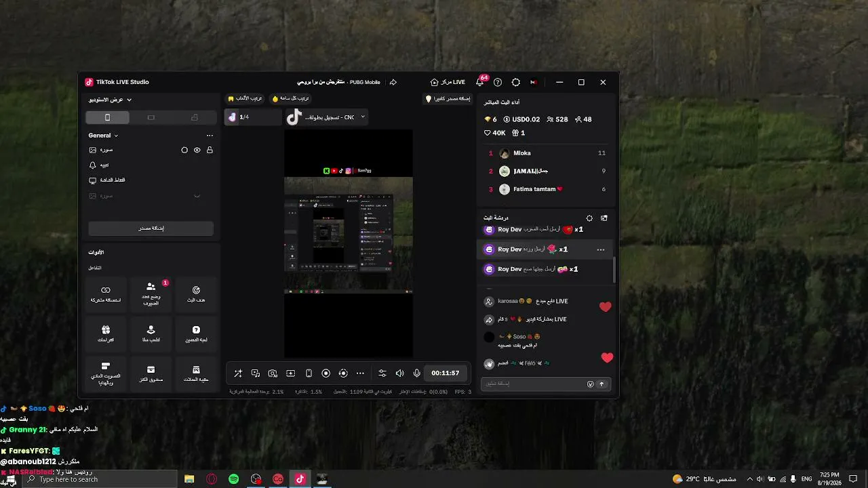
Task: Open the treasure box tool
Action: click(x=151, y=374)
